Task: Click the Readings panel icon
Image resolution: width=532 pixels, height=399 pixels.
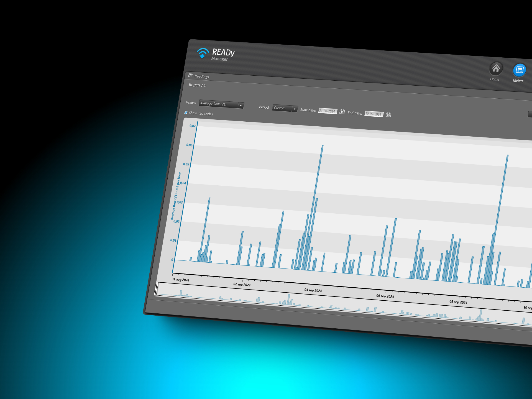Action: (190, 75)
